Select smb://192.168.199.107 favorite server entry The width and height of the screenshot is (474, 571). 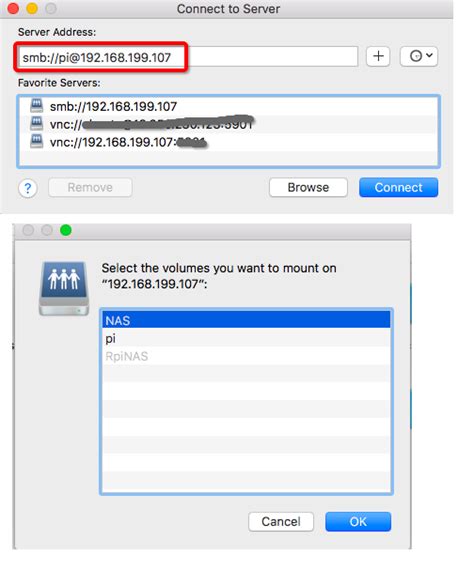coord(229,106)
